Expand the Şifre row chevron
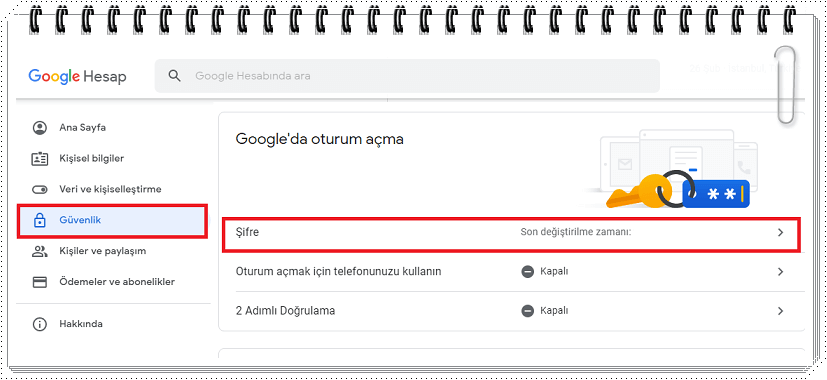This screenshot has height=380, width=827. 781,232
